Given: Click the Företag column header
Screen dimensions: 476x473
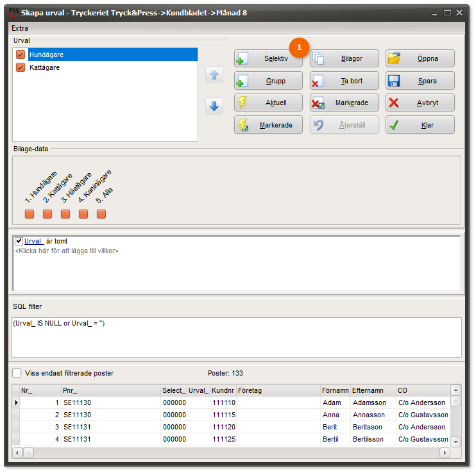Looking at the screenshot, I should [x=278, y=390].
